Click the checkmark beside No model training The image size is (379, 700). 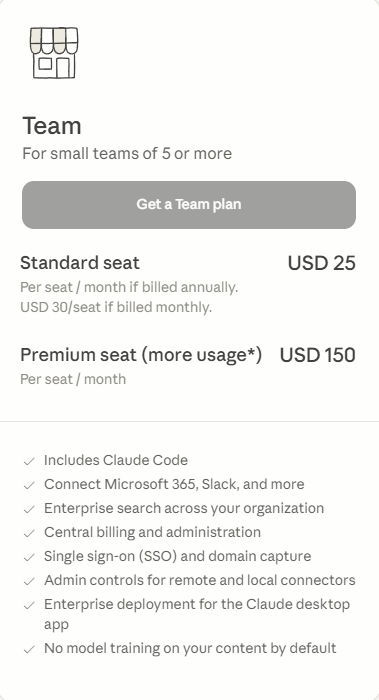[29, 650]
